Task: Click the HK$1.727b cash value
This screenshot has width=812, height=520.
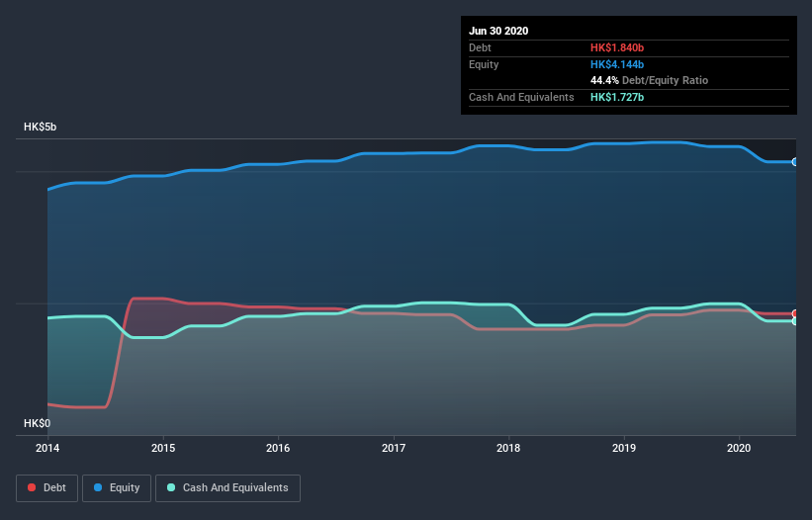Action: coord(617,97)
